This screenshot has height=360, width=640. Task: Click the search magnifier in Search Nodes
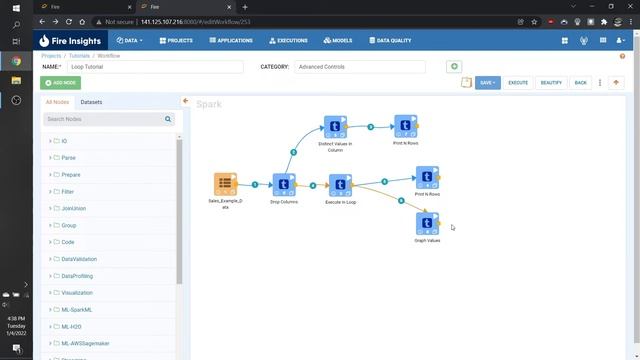(168, 119)
